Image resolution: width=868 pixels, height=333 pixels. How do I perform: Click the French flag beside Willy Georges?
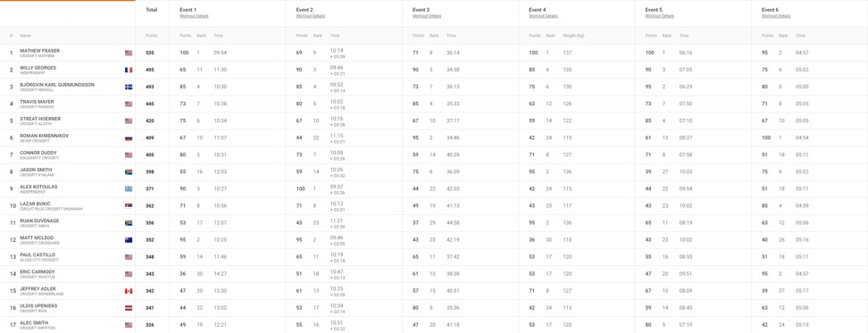pyautogui.click(x=129, y=71)
